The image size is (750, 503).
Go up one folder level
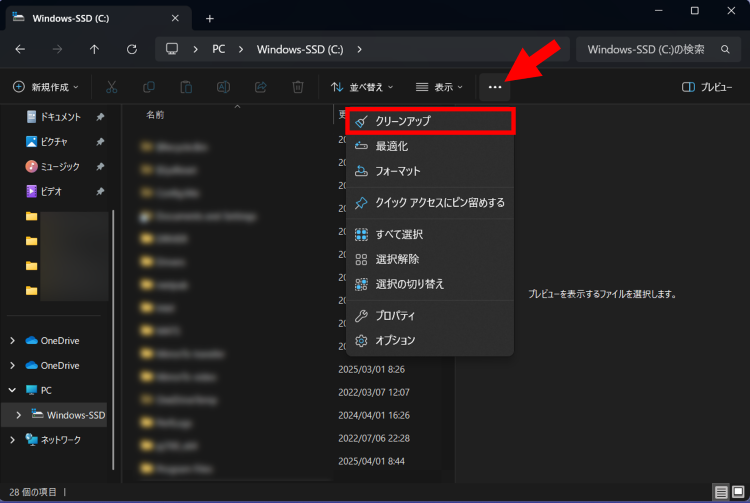[94, 49]
